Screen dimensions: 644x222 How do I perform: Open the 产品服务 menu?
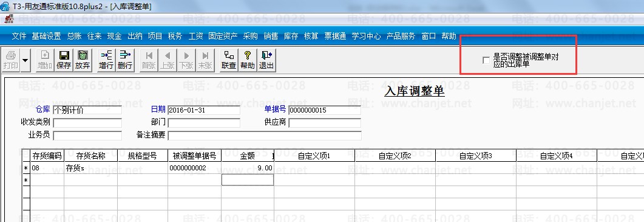click(401, 36)
